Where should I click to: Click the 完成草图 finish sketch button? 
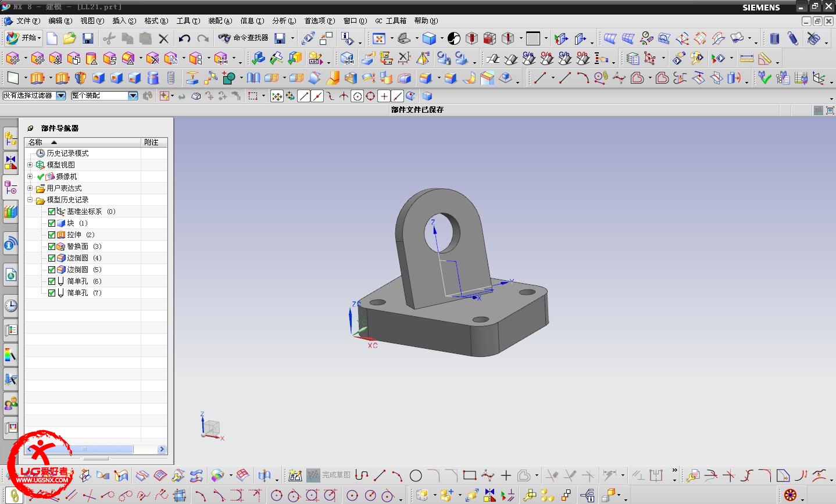(x=328, y=476)
